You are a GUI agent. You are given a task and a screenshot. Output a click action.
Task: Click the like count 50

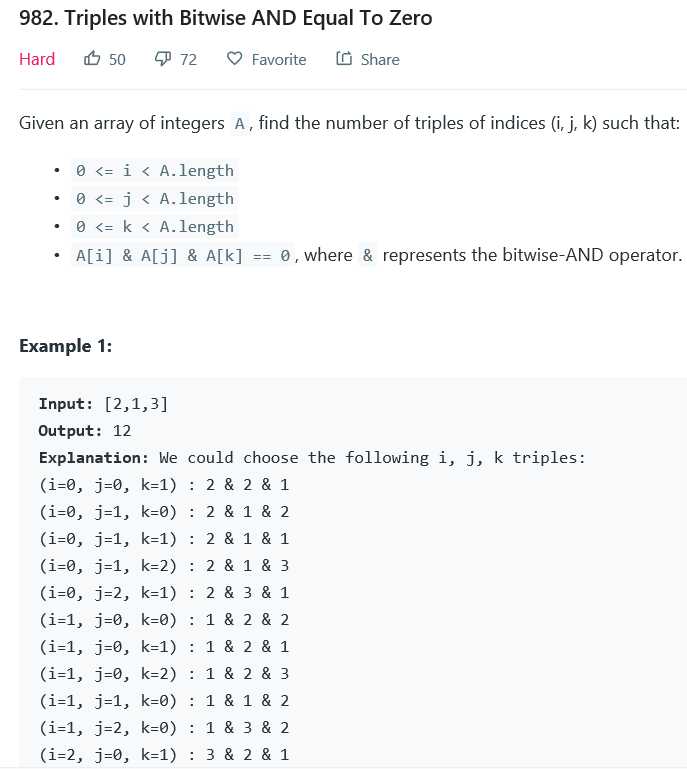point(117,59)
